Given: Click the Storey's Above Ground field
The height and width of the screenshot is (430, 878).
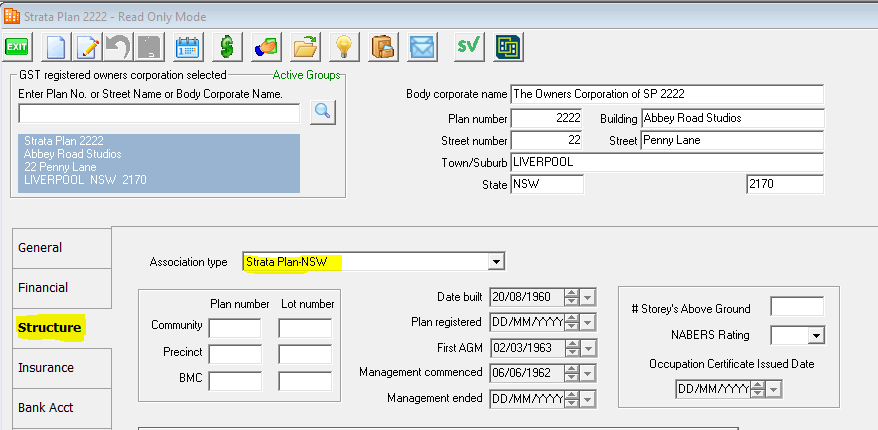Looking at the screenshot, I should [797, 307].
